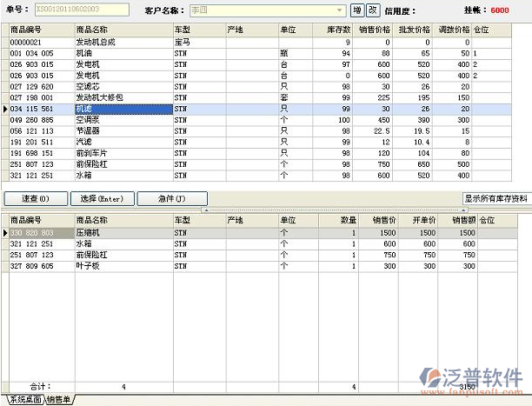Click the 改 edit customer button

coord(372,10)
